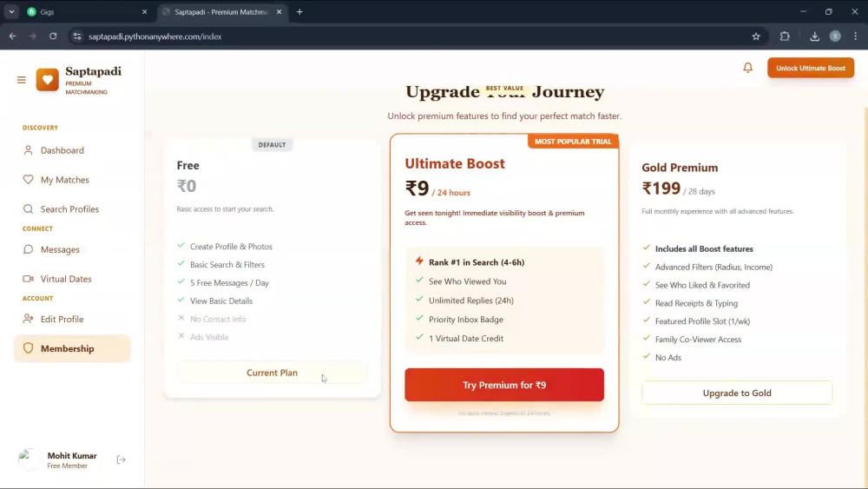Open the browser downloads icon
The height and width of the screenshot is (489, 868).
click(814, 36)
